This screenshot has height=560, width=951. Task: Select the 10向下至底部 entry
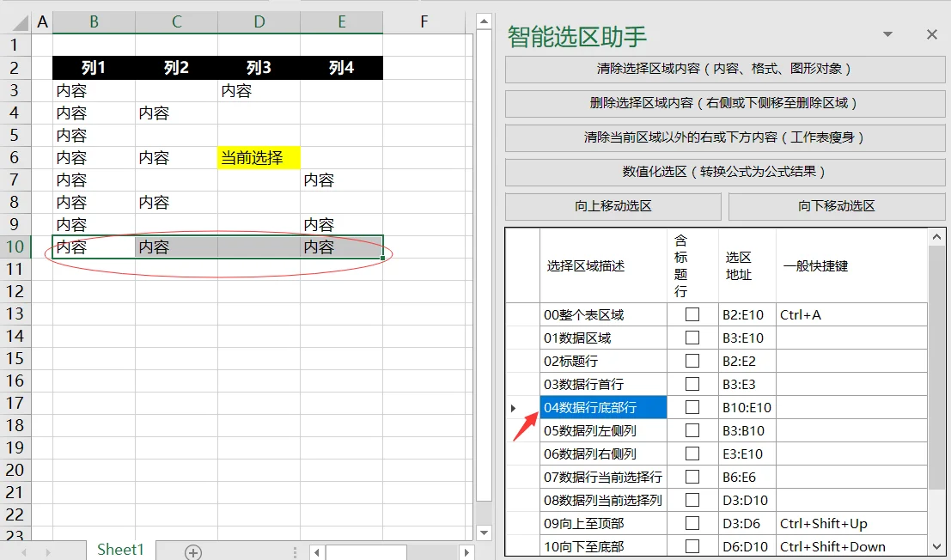[x=603, y=546]
